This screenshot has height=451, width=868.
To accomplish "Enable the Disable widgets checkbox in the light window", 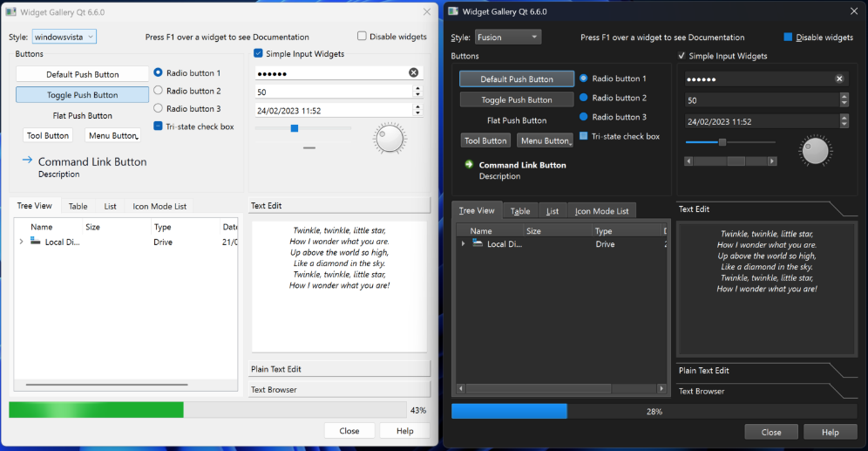I will [362, 37].
